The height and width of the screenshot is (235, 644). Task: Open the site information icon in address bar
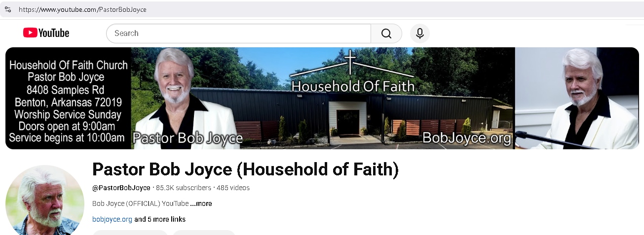[8, 9]
